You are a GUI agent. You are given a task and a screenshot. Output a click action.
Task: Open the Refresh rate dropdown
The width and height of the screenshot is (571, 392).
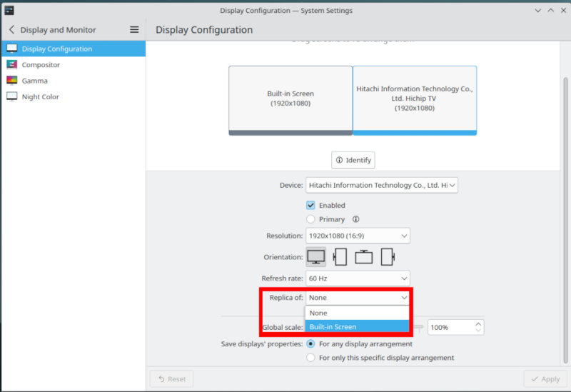coord(358,278)
